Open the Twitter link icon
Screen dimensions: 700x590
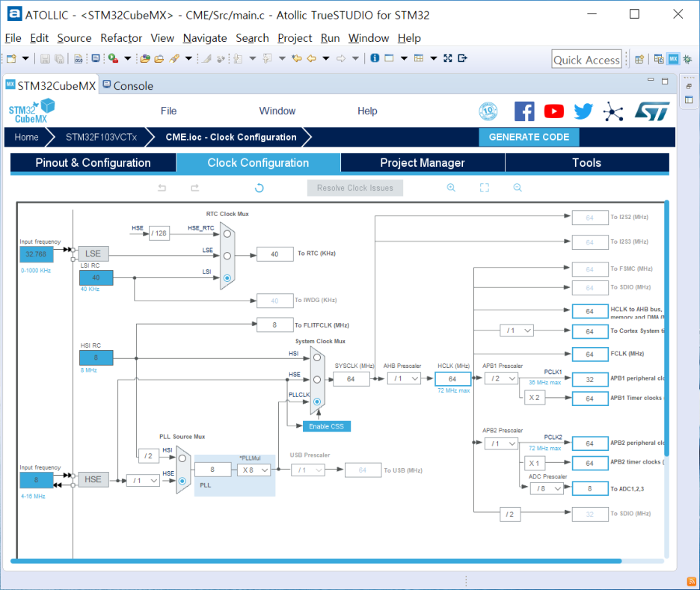(583, 111)
